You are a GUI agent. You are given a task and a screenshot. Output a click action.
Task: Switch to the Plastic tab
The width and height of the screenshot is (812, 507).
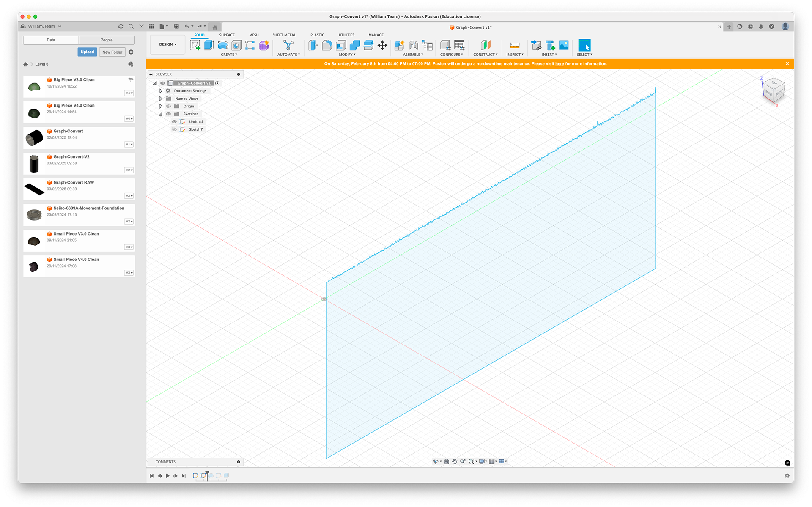point(317,35)
